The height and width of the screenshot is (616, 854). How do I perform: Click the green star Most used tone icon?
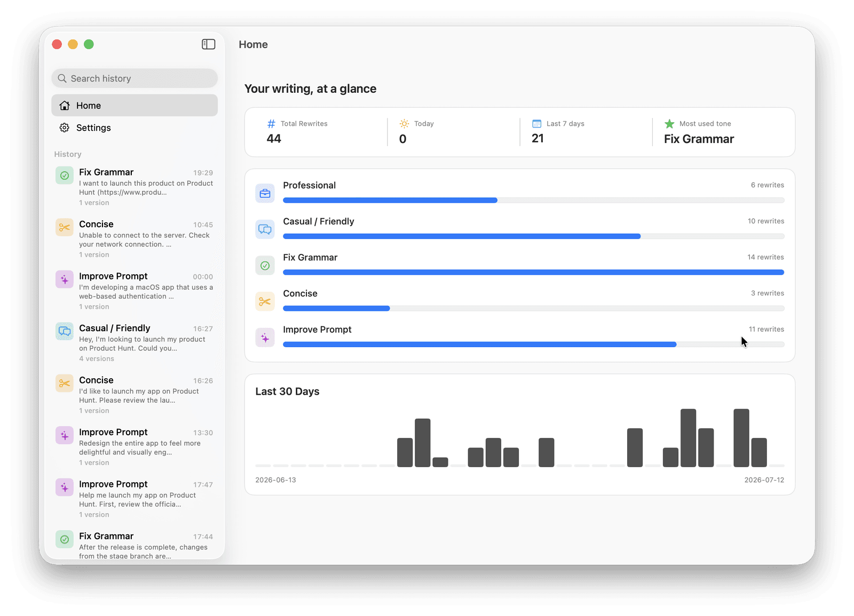(669, 124)
